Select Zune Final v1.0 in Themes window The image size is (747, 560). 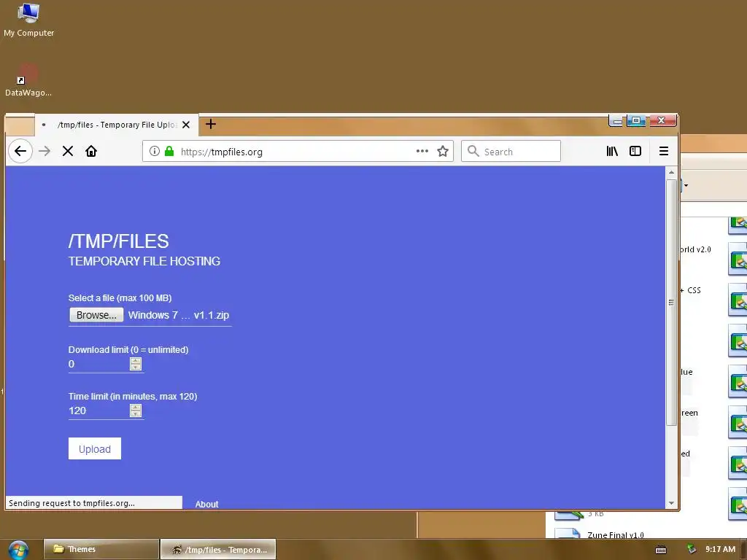click(615, 534)
